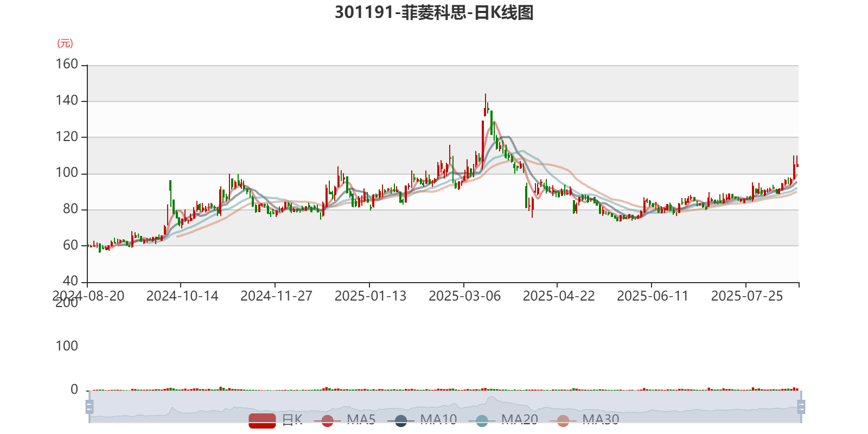Click the 160 price axis label
Image resolution: width=868 pixels, height=434 pixels.
click(67, 65)
